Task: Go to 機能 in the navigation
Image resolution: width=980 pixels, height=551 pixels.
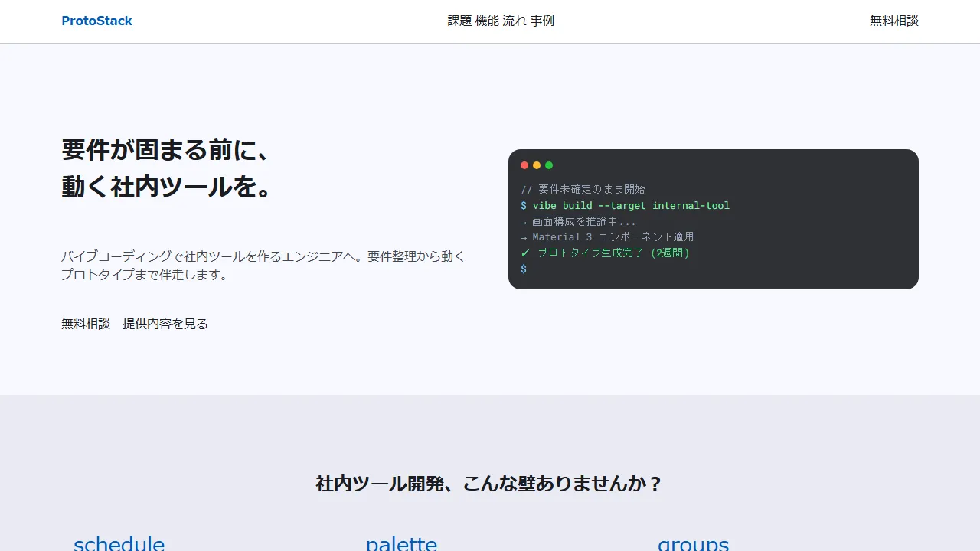Action: pos(487,21)
